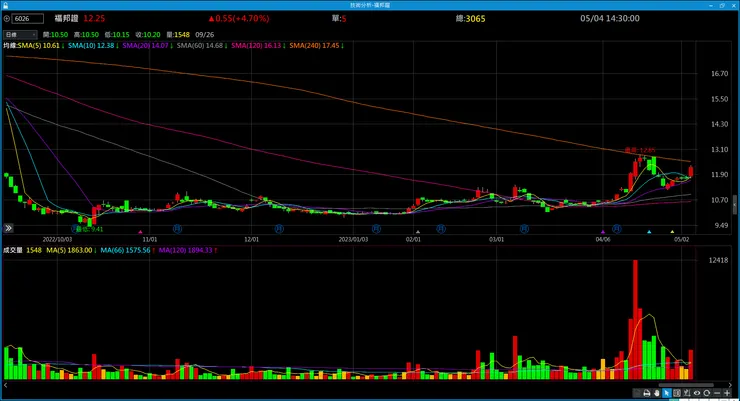Select the arrow cursor tool
Screen dimensions: 740x401
click(666, 393)
